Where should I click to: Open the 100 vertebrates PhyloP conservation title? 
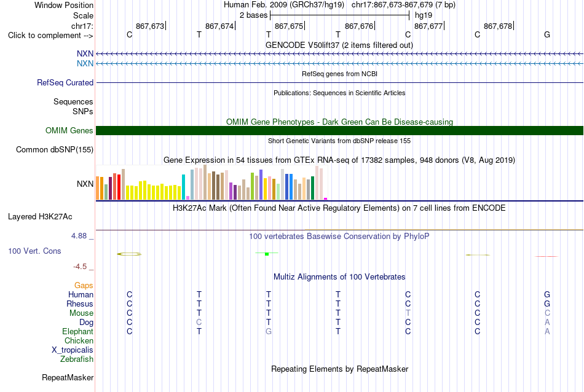339,236
